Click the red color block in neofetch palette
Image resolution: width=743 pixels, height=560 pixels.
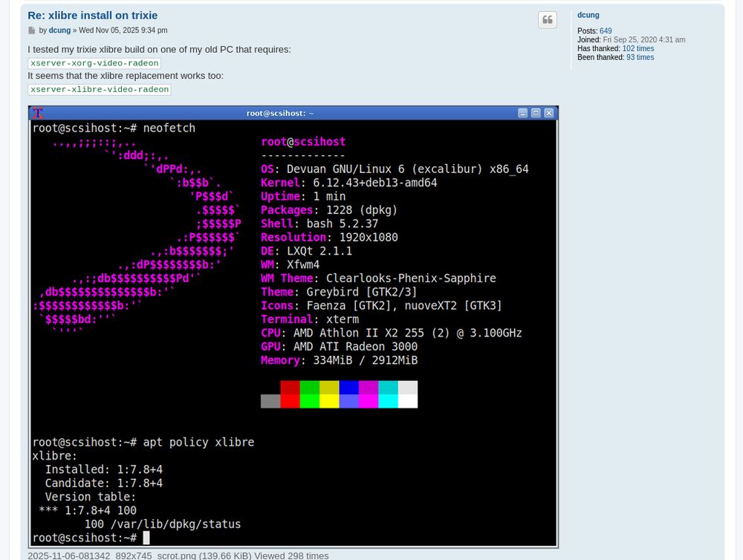click(x=290, y=394)
